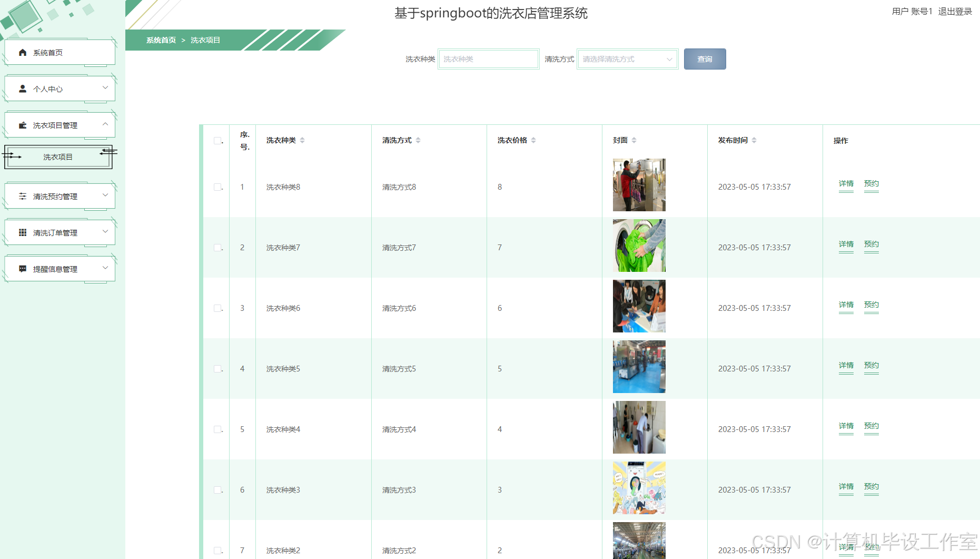Click cover thumbnail of 洗衣种类4
Viewport: 980px width, 559px height.
click(x=639, y=427)
